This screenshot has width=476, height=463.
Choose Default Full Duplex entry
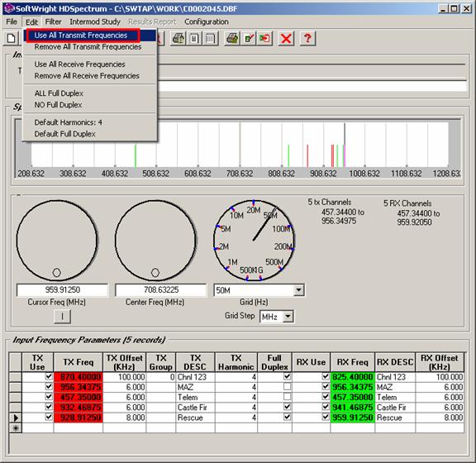click(90, 134)
